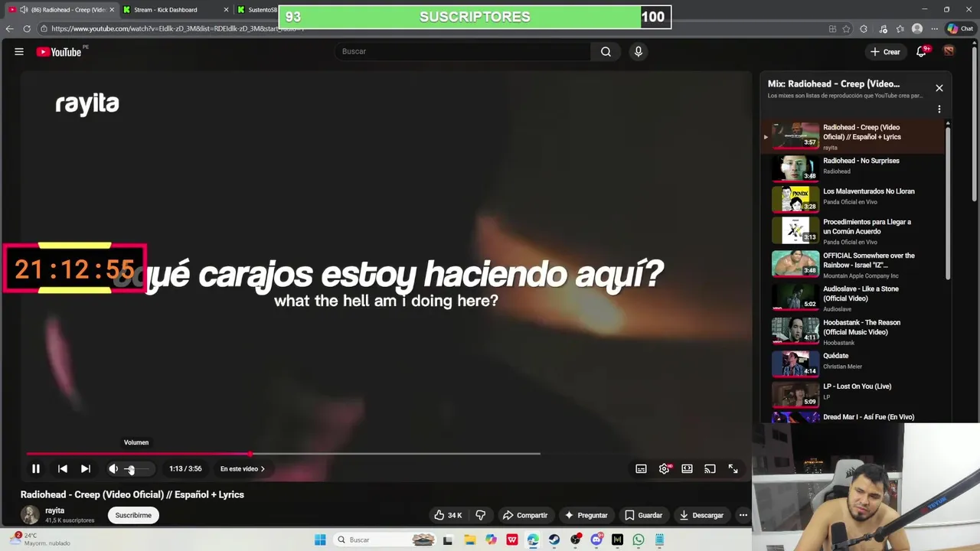Click the Crear create button
980x551 pixels.
pyautogui.click(x=886, y=51)
